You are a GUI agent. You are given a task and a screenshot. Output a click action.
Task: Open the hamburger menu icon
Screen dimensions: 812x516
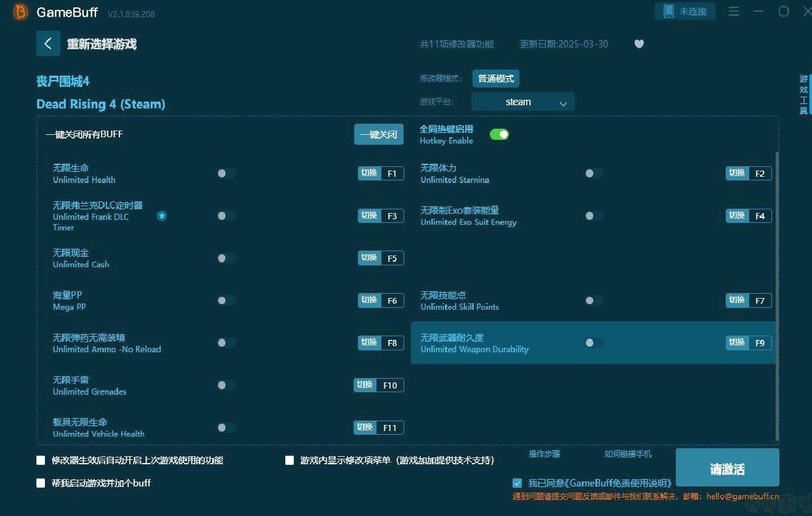click(x=734, y=12)
